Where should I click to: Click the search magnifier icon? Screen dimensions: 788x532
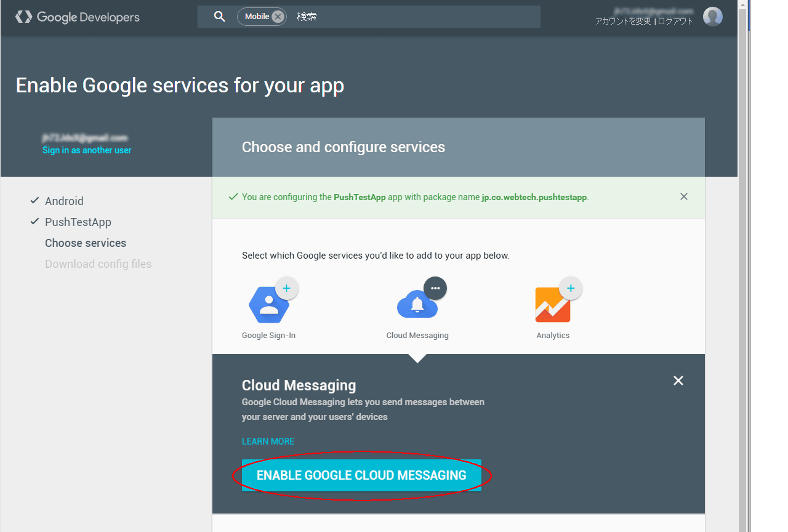point(219,17)
